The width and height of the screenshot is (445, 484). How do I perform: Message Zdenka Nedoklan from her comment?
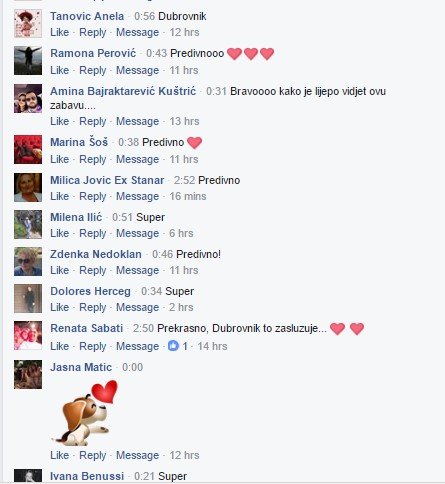pyautogui.click(x=137, y=270)
